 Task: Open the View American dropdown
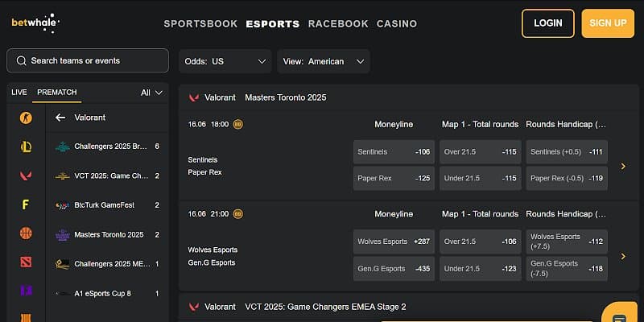[x=323, y=61]
